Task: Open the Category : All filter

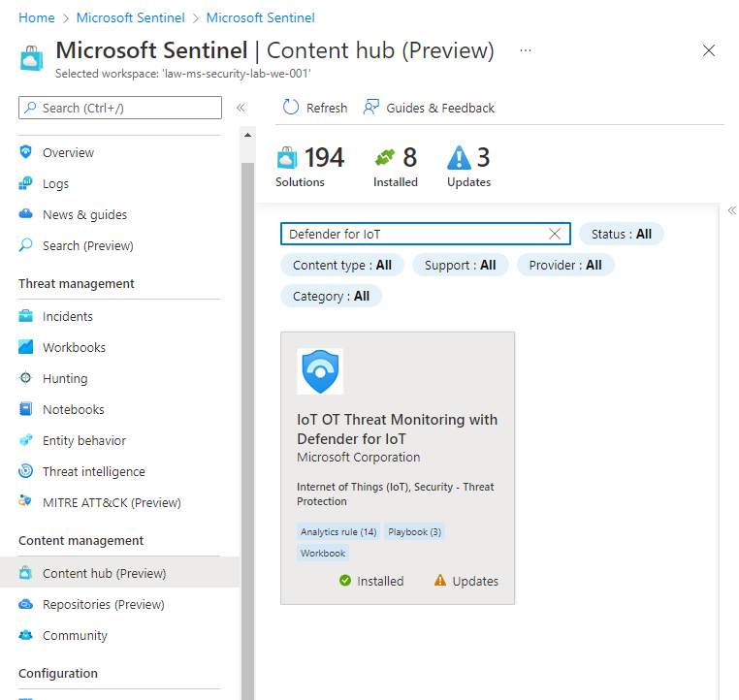Action: (x=331, y=296)
